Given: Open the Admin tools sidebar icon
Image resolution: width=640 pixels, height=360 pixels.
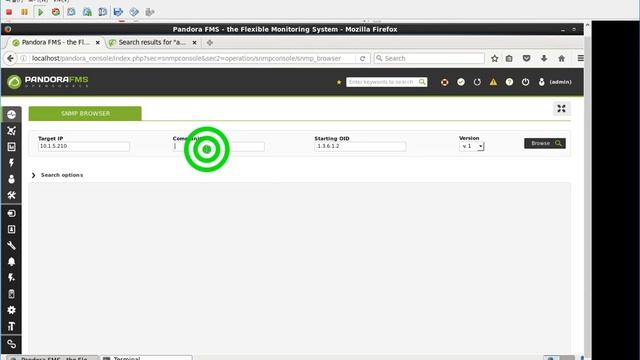Looking at the screenshot, I should 11,326.
